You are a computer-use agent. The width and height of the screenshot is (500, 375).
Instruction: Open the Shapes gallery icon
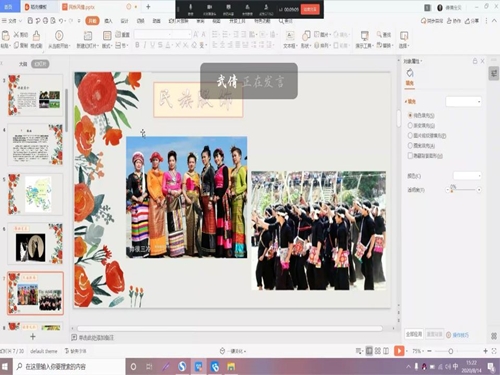(306, 35)
